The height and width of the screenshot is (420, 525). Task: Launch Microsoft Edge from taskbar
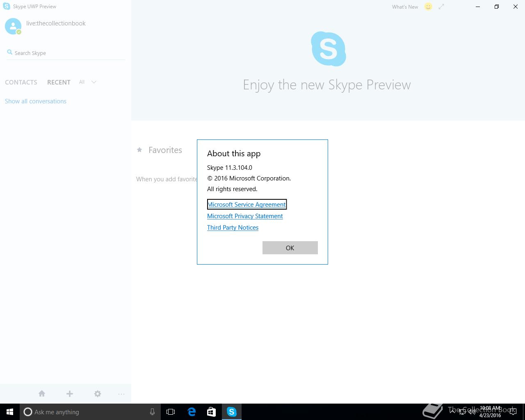click(192, 412)
